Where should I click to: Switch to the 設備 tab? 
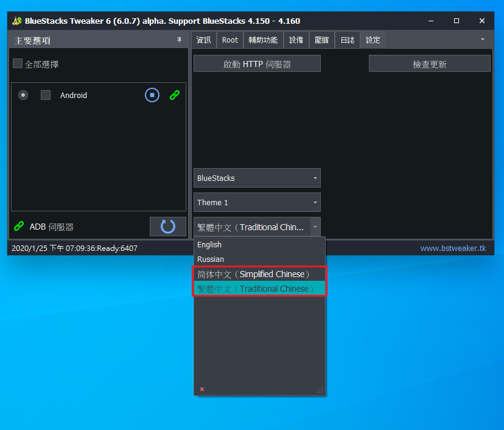(x=296, y=40)
